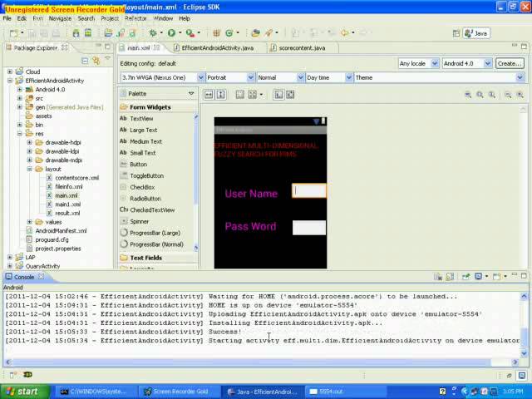The height and width of the screenshot is (399, 532).
Task: Switch to scorecontent.java tab
Action: coord(302,48)
